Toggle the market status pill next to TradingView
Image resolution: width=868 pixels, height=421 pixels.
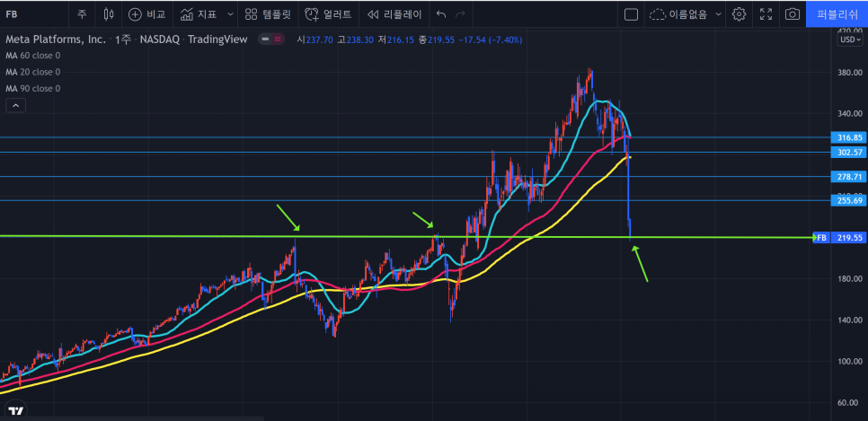271,39
